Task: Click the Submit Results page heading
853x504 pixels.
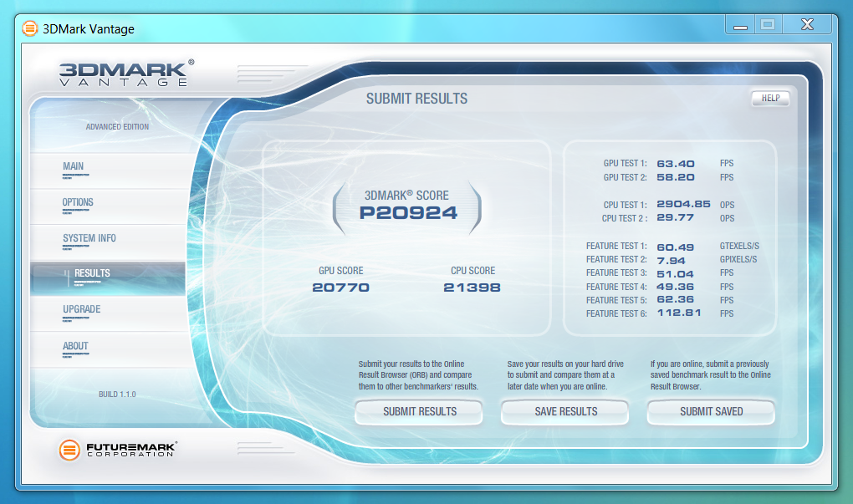Action: point(416,99)
